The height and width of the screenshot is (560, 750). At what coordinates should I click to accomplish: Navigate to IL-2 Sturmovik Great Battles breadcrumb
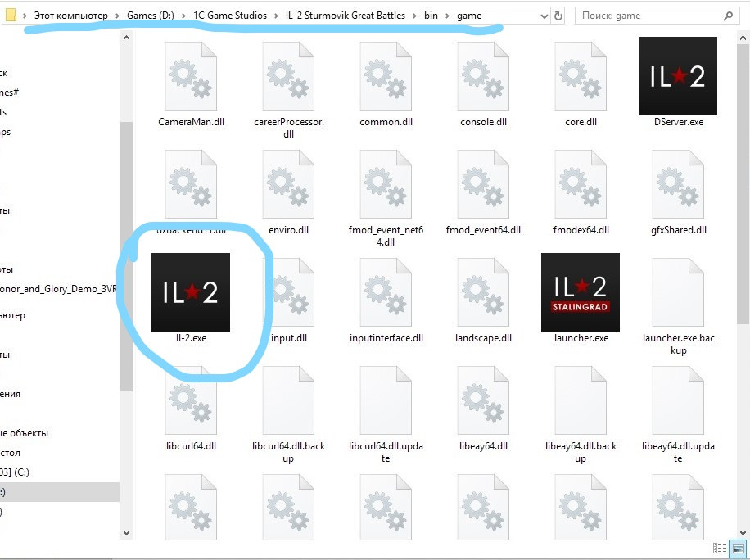coord(346,16)
